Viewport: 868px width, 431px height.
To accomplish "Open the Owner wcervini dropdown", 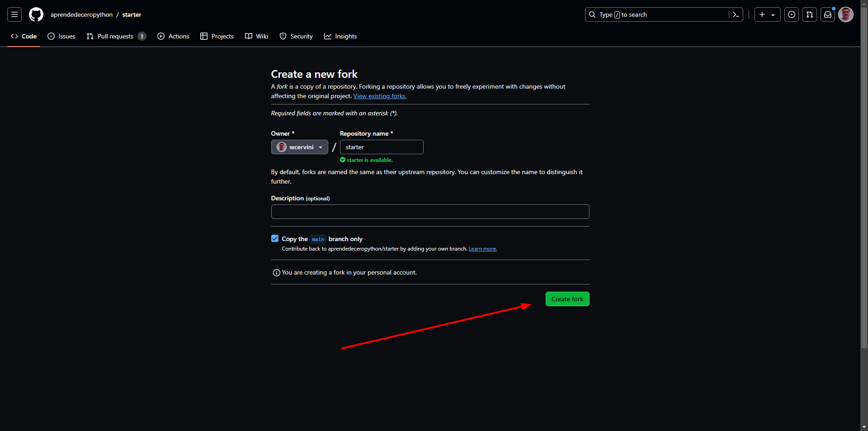I will click(299, 147).
